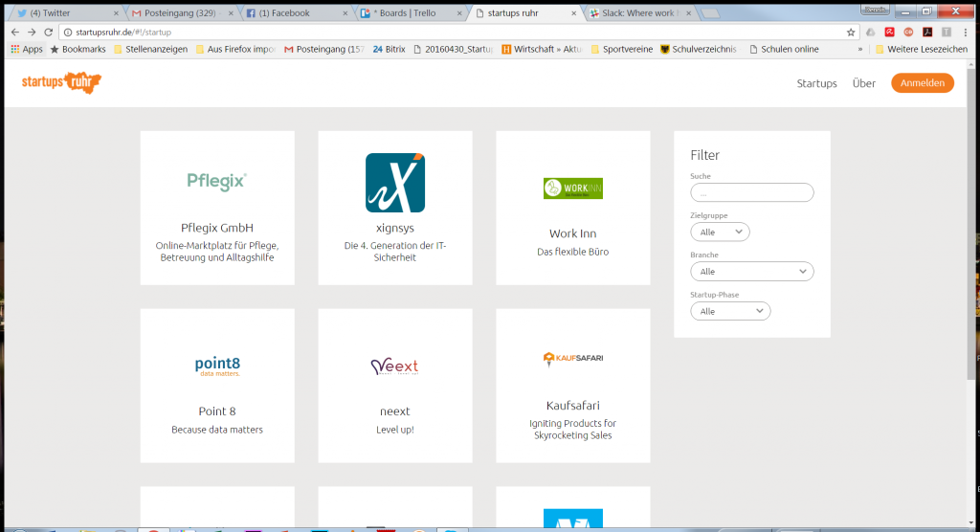This screenshot has height=532, width=980.
Task: Open the Pflegix GmbH logo tile
Action: [x=216, y=181]
